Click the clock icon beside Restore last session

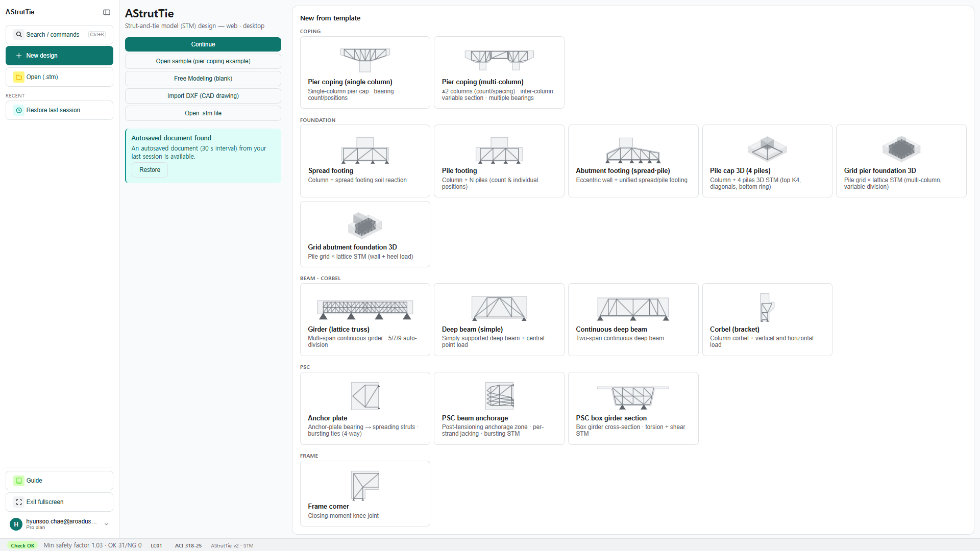point(19,110)
